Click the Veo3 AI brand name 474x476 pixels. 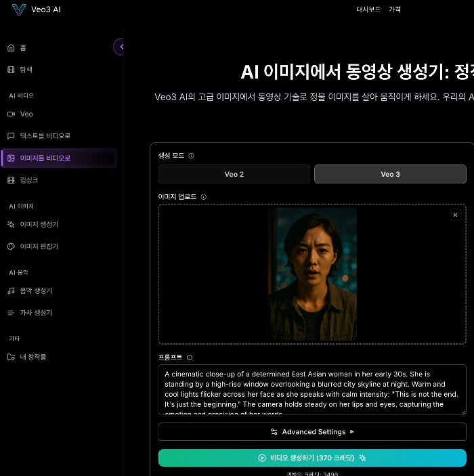pyautogui.click(x=46, y=9)
